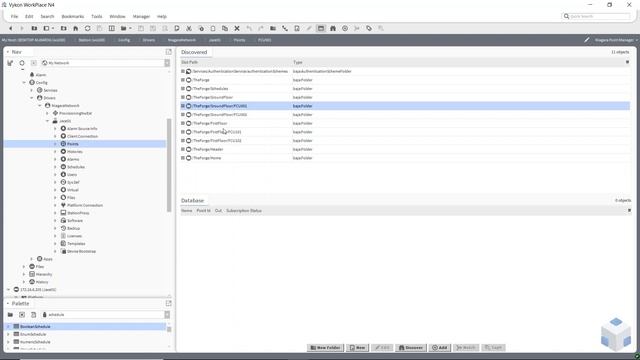The width and height of the screenshot is (640, 360).
Task: Open the Search menu
Action: [47, 16]
